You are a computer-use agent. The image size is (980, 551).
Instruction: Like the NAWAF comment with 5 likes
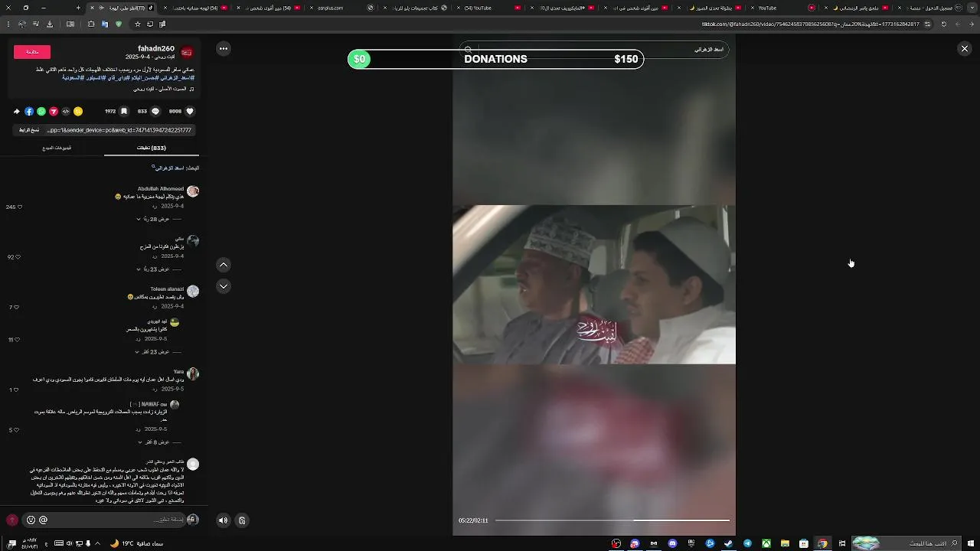[x=16, y=430]
